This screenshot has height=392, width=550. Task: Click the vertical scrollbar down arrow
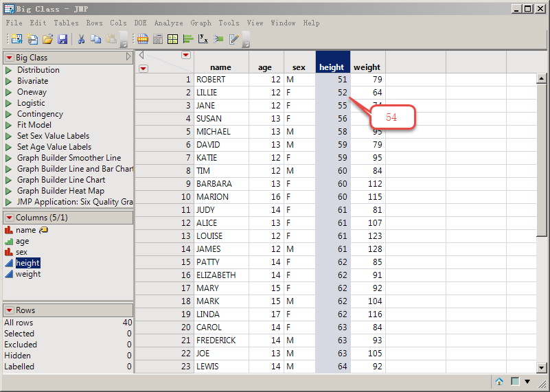point(542,367)
